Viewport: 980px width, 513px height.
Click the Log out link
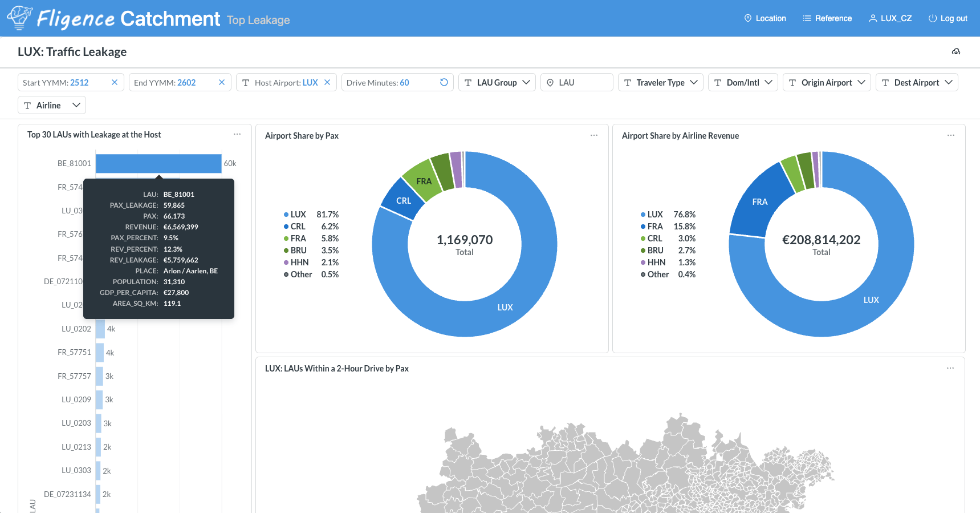pos(948,18)
